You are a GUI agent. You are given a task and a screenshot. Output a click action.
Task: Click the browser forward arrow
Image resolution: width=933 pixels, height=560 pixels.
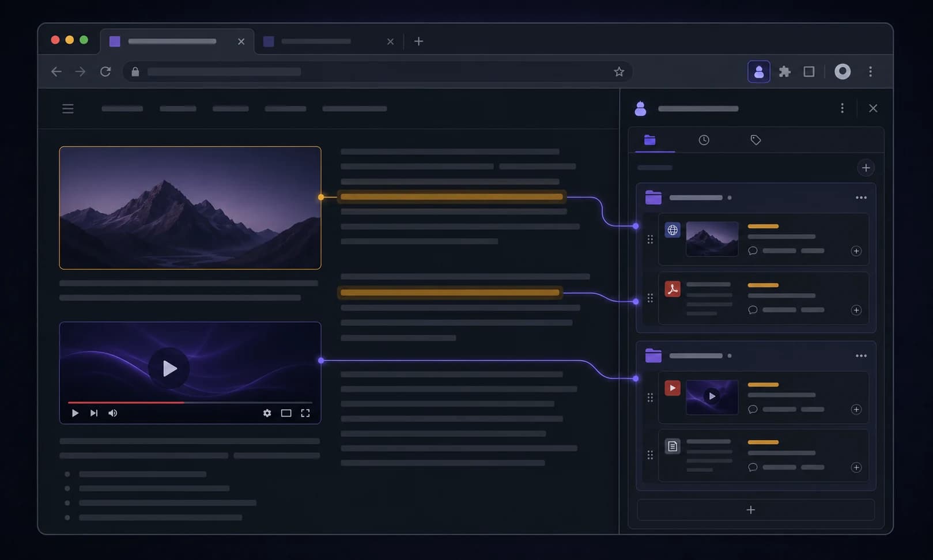point(80,71)
